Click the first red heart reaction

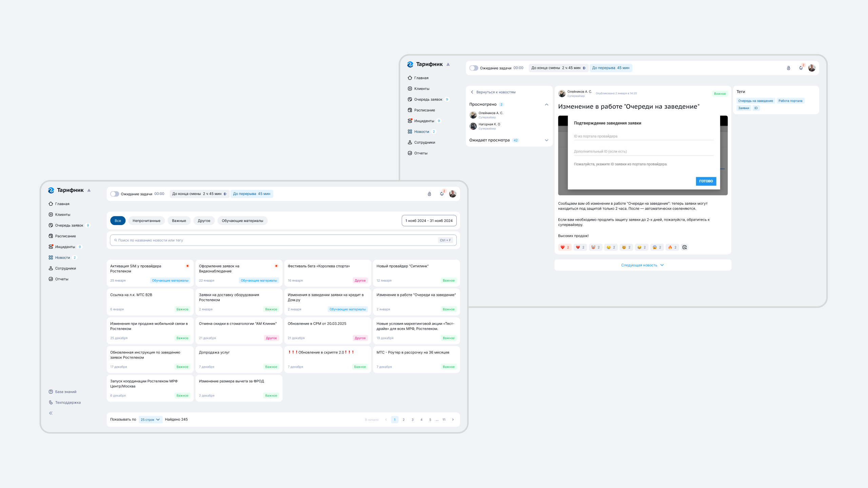pyautogui.click(x=565, y=247)
